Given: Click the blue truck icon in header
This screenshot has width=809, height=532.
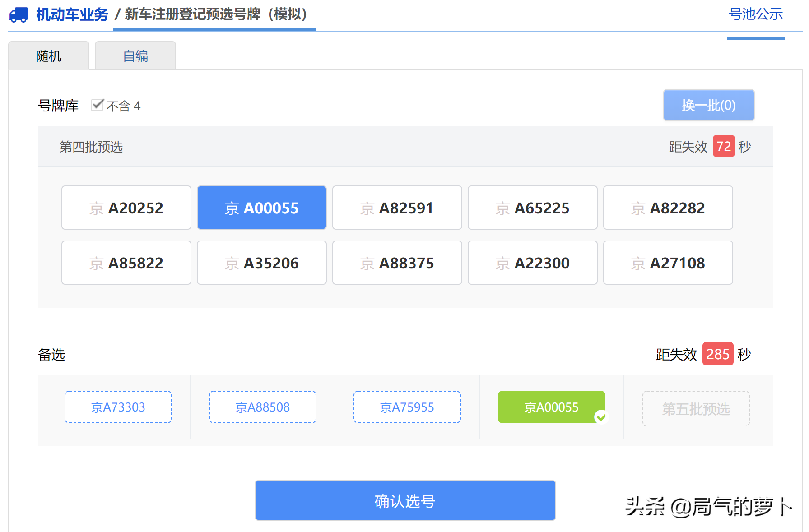Looking at the screenshot, I should (19, 15).
